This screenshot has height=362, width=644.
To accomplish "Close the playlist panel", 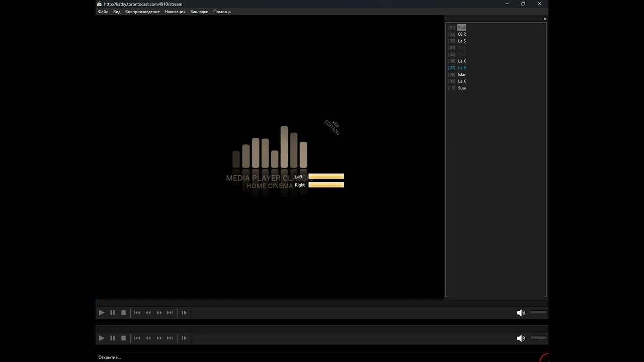I will 545,19.
